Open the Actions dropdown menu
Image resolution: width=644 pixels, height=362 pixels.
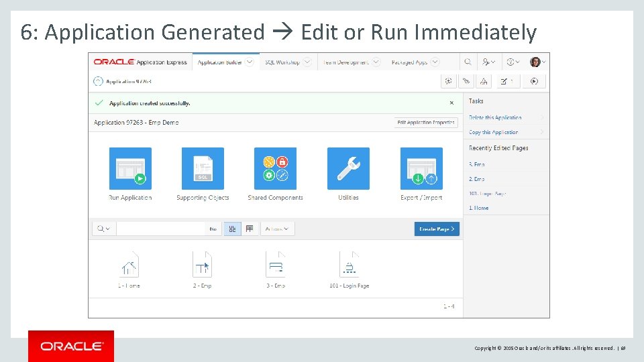[x=277, y=229]
